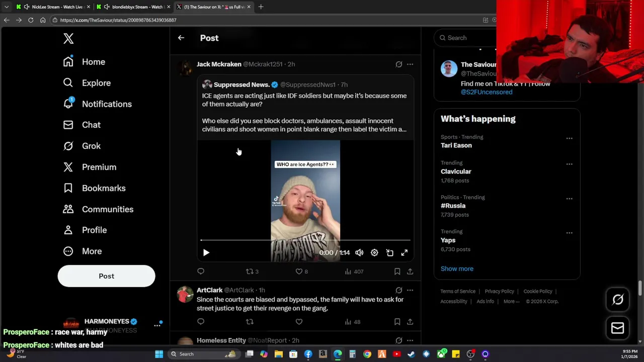Screen dimensions: 644x362
Task: Reply to ArtClark's post
Action: point(201,322)
